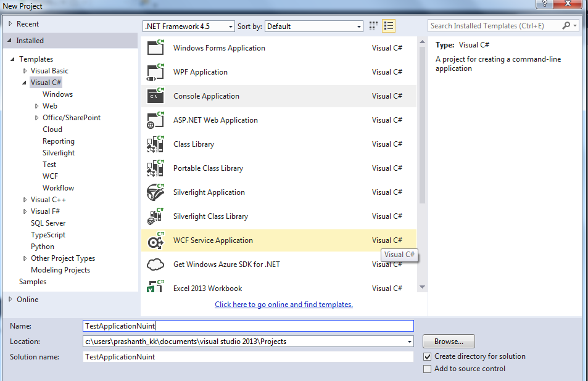Click link to find templates online
This screenshot has height=381, width=588.
point(284,305)
